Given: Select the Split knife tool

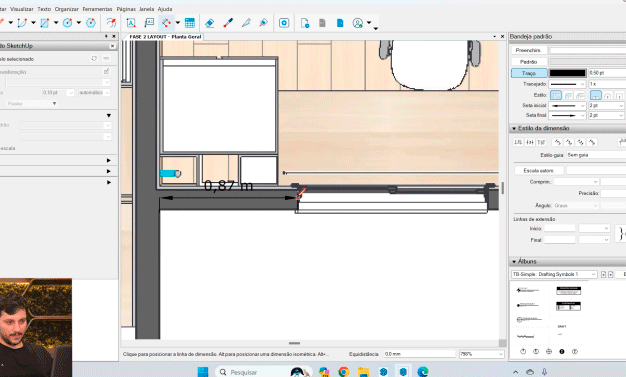Looking at the screenshot, I should [246, 23].
